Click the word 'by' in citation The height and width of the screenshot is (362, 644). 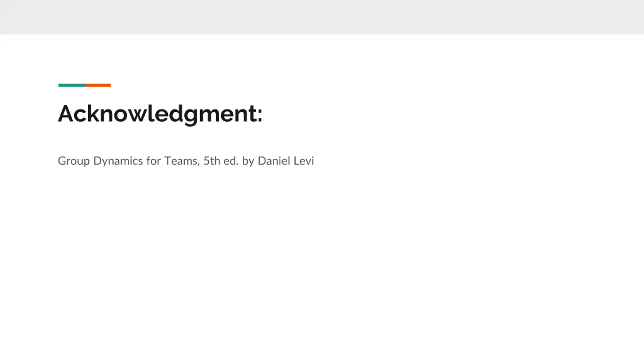[x=248, y=161]
